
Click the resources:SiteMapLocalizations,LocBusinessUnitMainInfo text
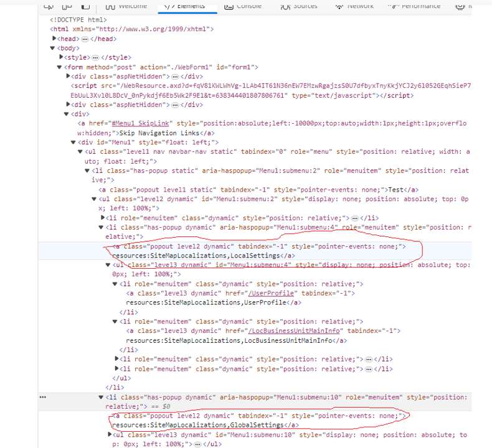point(229,340)
